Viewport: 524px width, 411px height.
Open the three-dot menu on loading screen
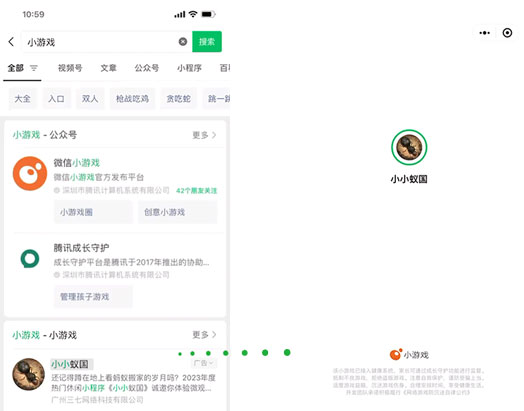coord(485,33)
